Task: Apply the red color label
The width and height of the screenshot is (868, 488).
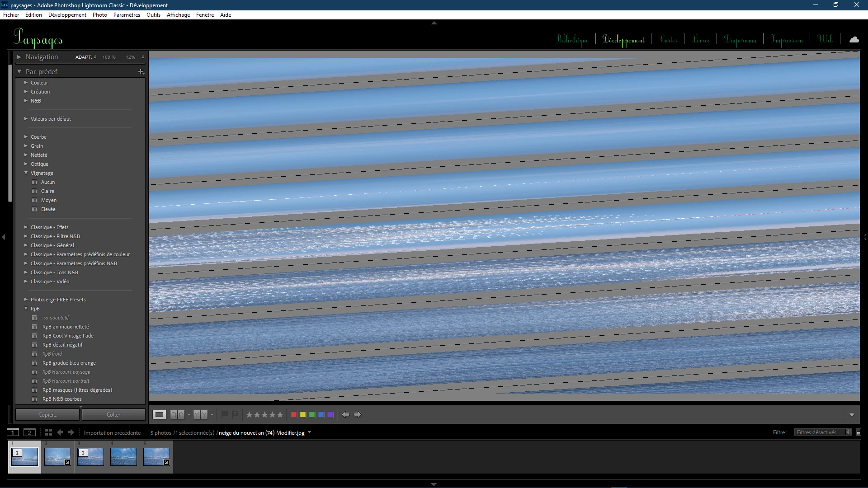Action: tap(294, 414)
